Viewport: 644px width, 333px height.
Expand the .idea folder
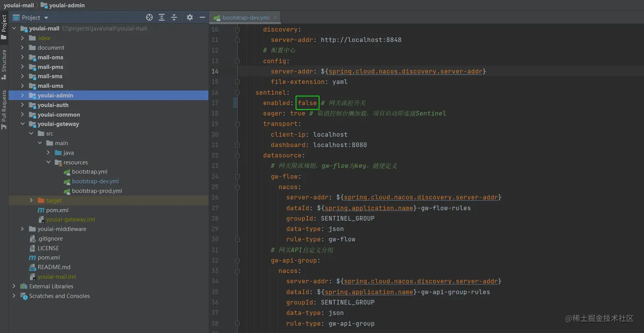(x=23, y=38)
